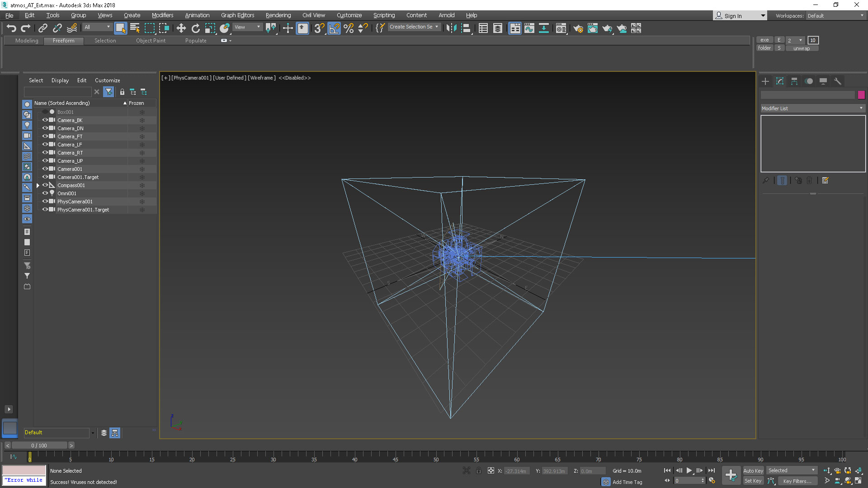Toggle the Angle Snap icon

coord(334,28)
